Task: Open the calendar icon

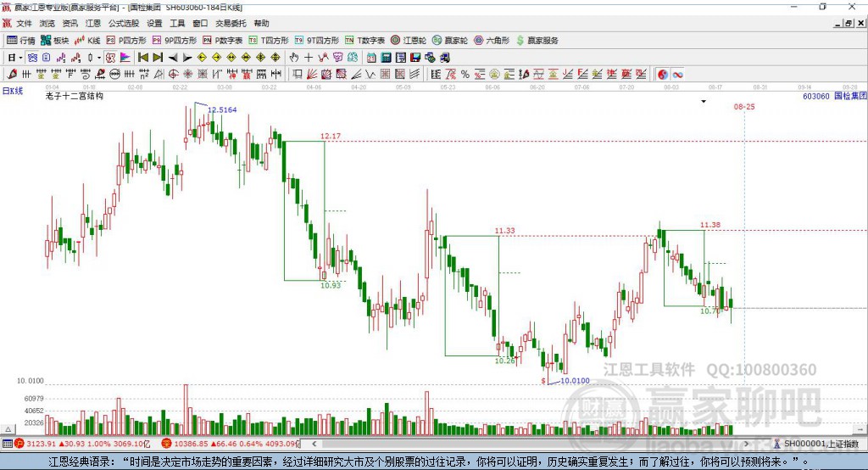Action: (x=371, y=58)
